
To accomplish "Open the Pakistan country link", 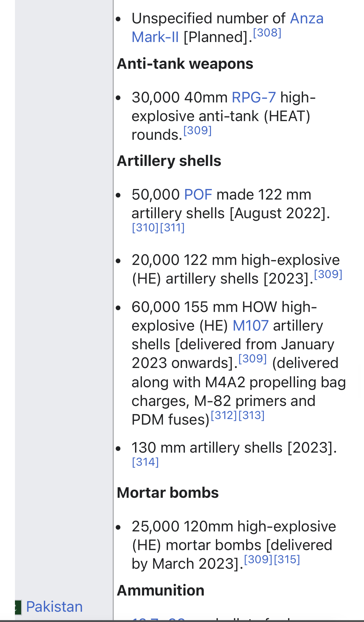I will pyautogui.click(x=54, y=607).
